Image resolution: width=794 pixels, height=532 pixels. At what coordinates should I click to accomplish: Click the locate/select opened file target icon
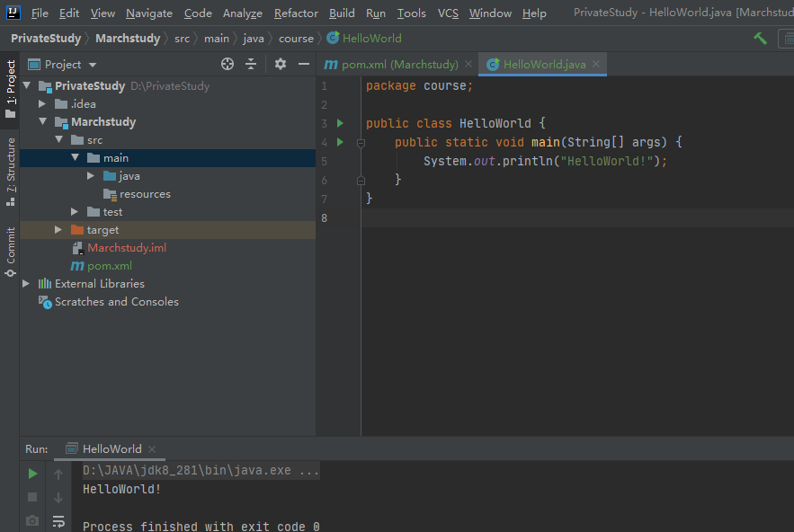[x=227, y=64]
